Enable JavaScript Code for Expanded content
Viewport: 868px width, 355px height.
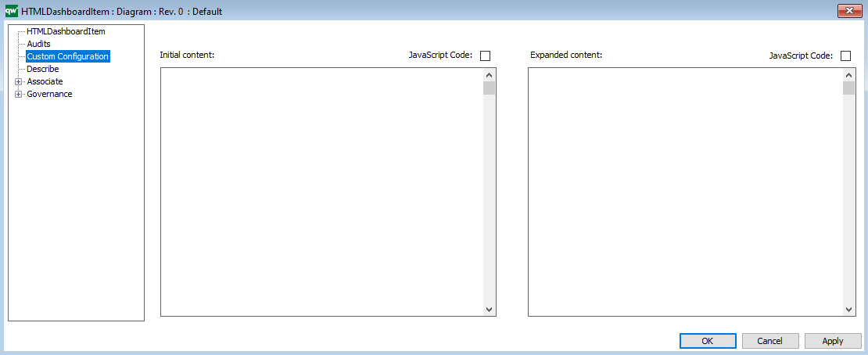click(845, 56)
